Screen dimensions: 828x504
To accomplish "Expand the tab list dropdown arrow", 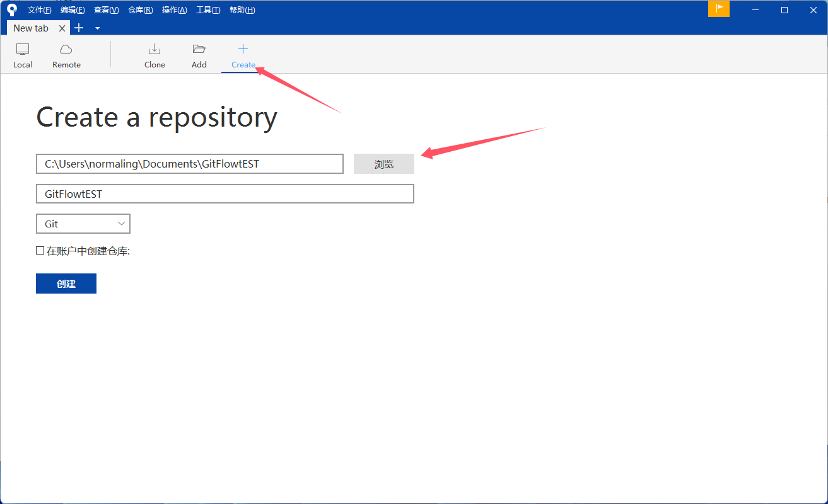I will pyautogui.click(x=98, y=28).
